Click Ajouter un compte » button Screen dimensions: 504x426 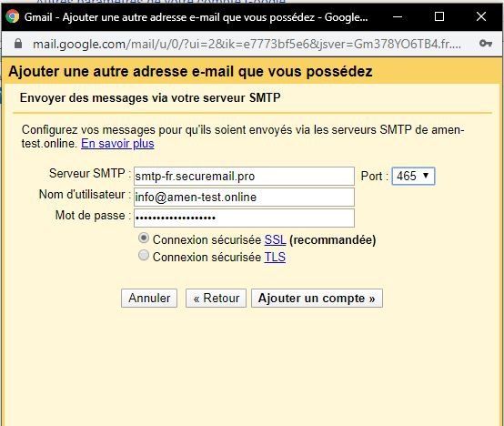pos(317,298)
